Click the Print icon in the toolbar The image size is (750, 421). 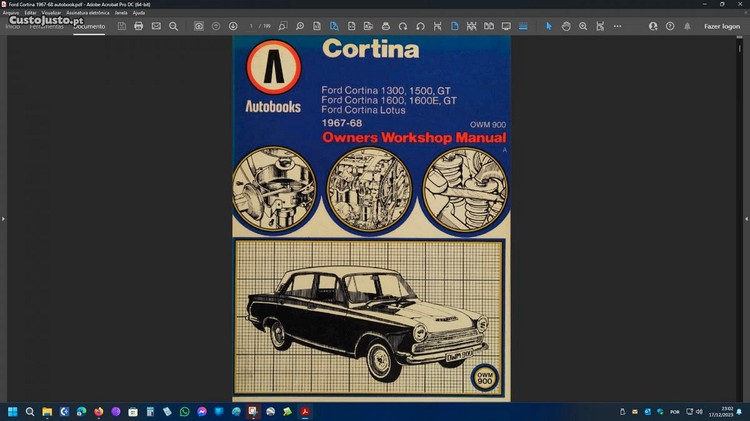[x=139, y=26]
